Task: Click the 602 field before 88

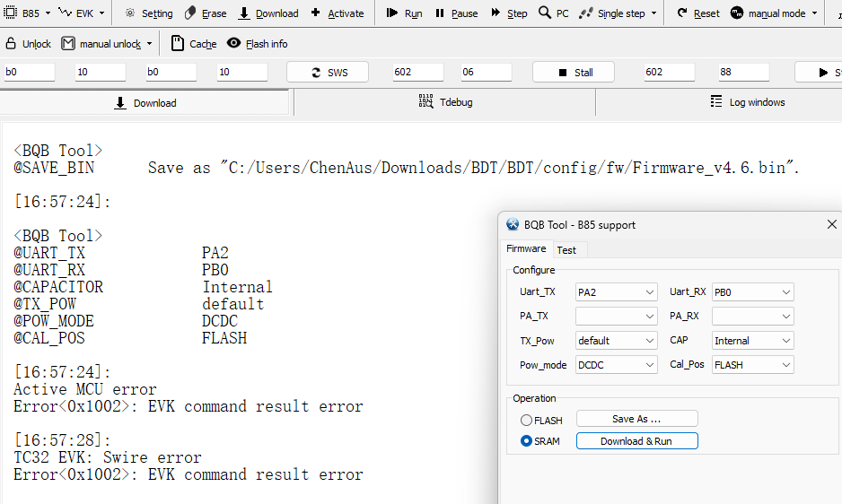Action: point(669,72)
